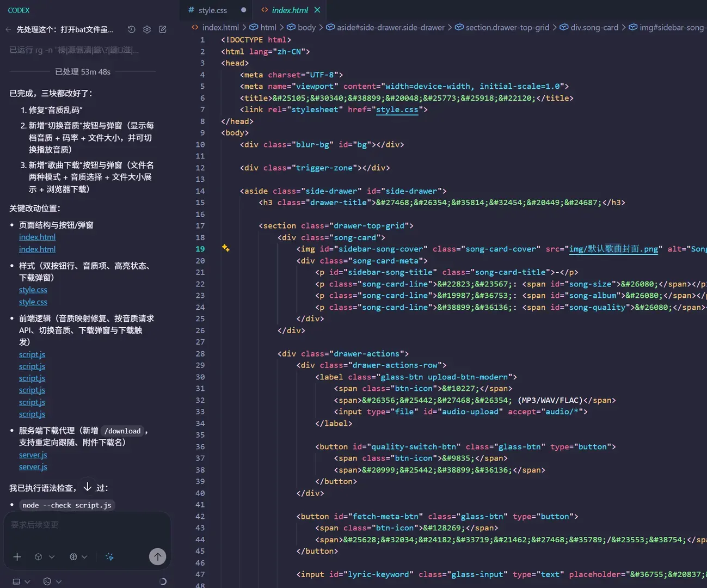Click line number 14 in gutter

[x=200, y=191]
